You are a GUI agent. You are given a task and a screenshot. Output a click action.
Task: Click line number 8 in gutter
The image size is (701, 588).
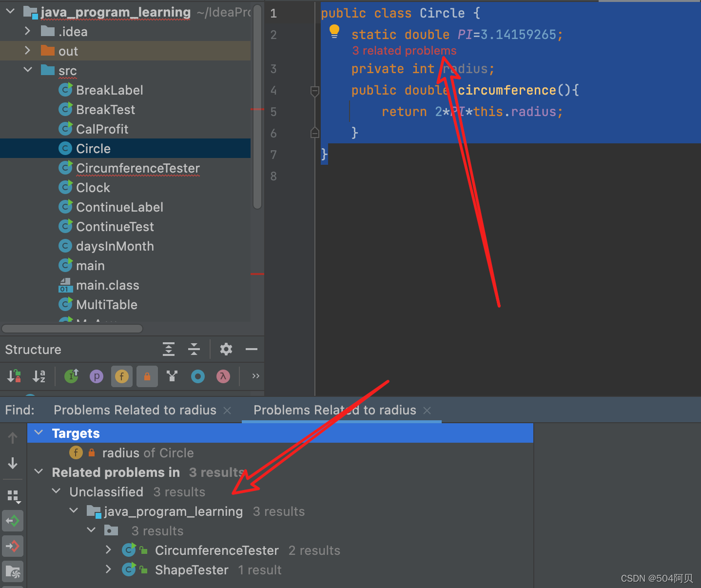tap(273, 176)
